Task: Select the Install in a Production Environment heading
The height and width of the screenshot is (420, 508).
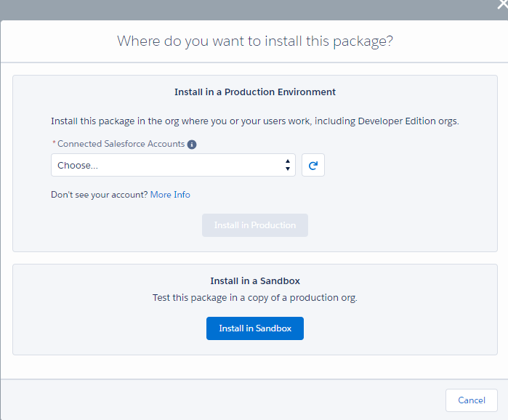Action: click(x=255, y=92)
